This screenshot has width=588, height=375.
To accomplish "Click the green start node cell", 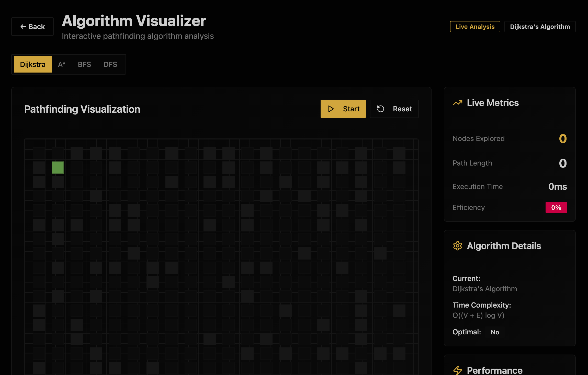I will [x=58, y=168].
